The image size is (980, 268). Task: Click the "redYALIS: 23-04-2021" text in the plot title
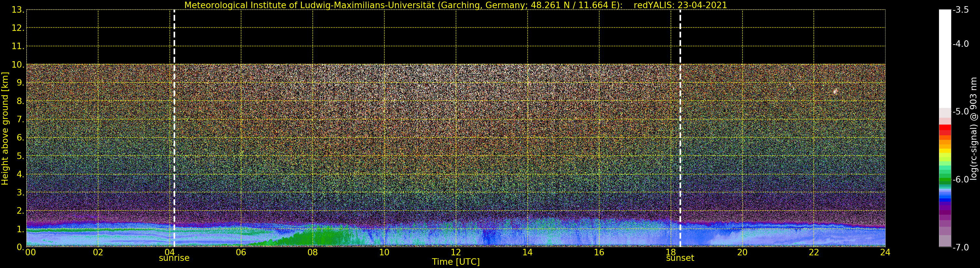680,5
